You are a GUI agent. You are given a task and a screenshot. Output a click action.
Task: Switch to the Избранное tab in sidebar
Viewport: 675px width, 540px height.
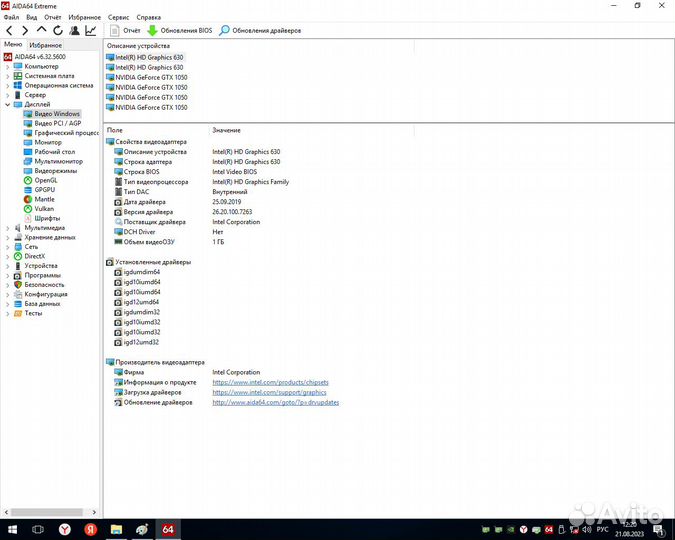pyautogui.click(x=45, y=45)
